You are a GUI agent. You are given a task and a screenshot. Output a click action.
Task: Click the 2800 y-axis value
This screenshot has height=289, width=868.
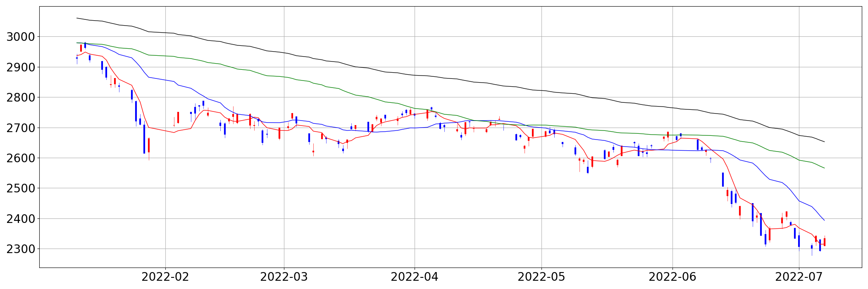click(21, 97)
